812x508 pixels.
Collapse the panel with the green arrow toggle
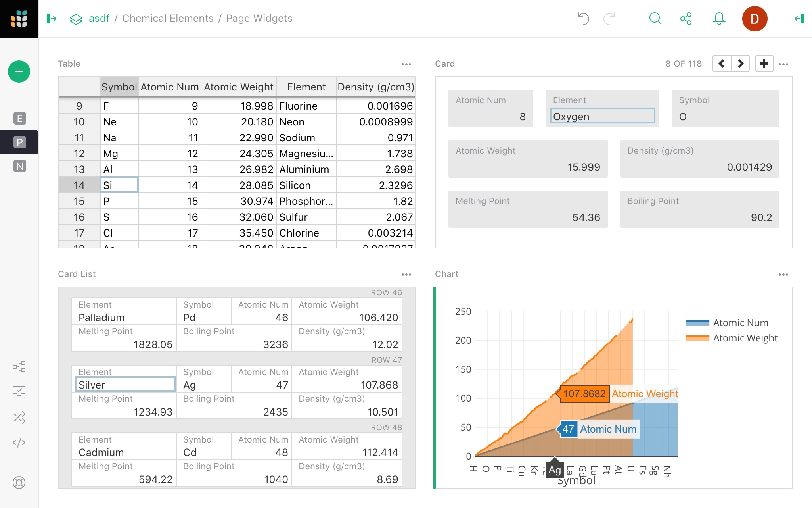pos(798,18)
